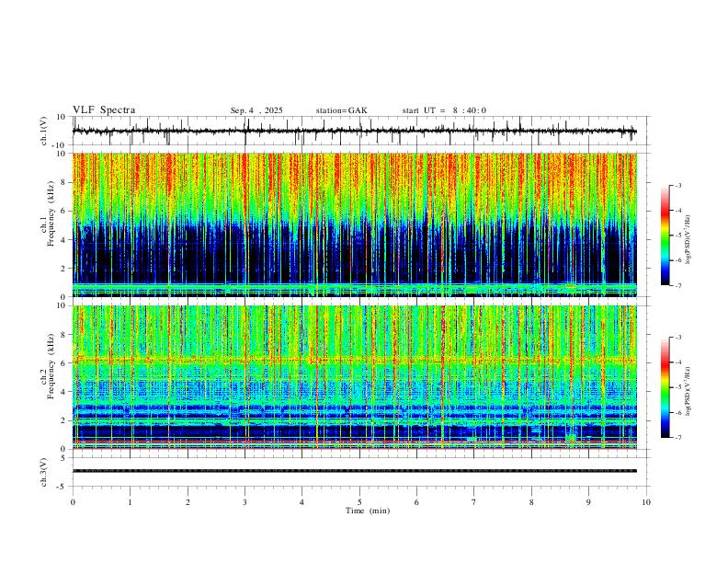Click the ch.2 spectrogram color bar
The image size is (728, 563).
(x=665, y=387)
